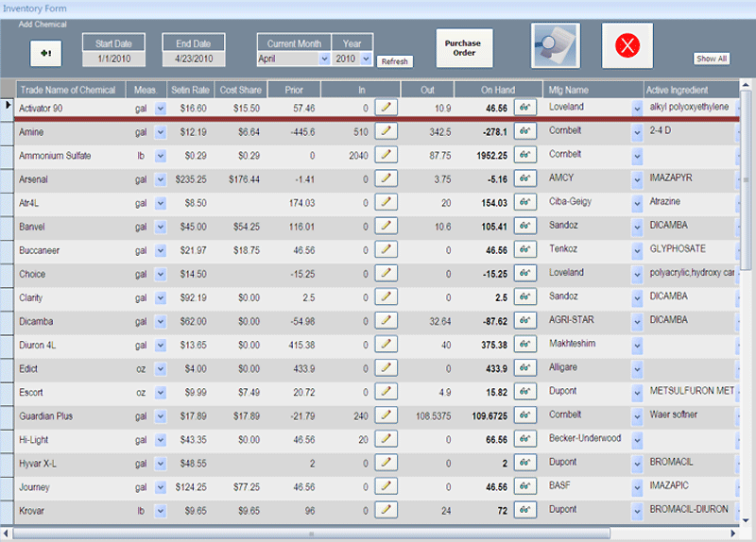
Task: Open the Current Month dropdown
Action: pyautogui.click(x=324, y=59)
